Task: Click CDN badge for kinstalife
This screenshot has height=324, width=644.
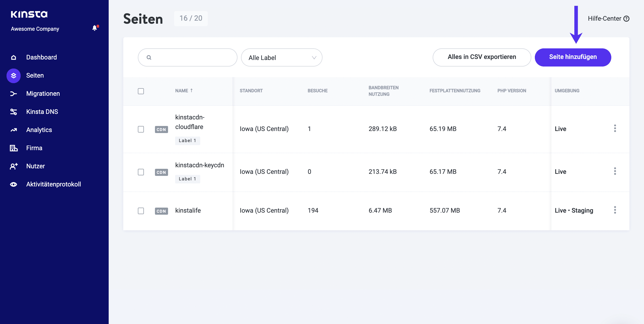Action: [x=162, y=211]
